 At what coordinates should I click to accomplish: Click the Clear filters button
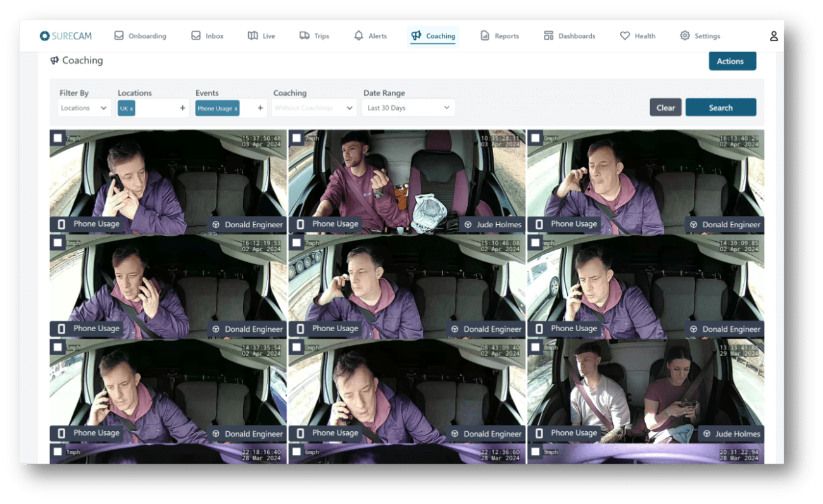point(665,108)
